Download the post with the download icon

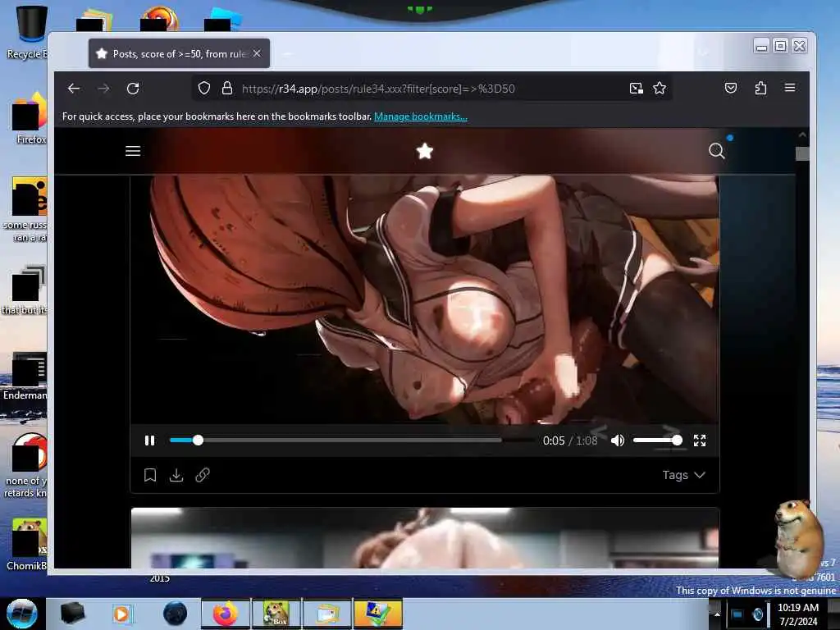(176, 475)
